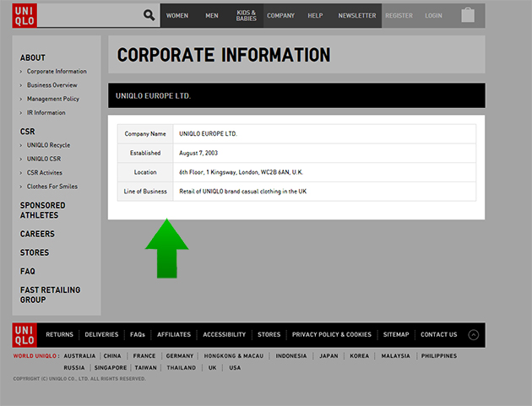Open Business Overview sidebar link
The width and height of the screenshot is (532, 406).
click(x=52, y=85)
